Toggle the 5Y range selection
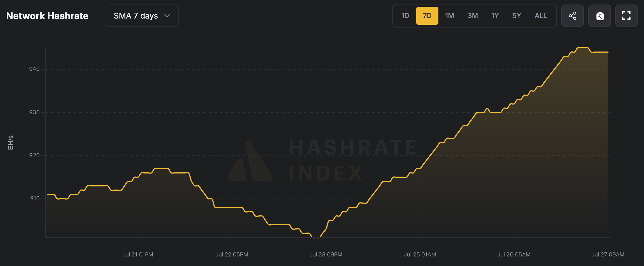Screen dimensions: 644x266 tap(517, 16)
